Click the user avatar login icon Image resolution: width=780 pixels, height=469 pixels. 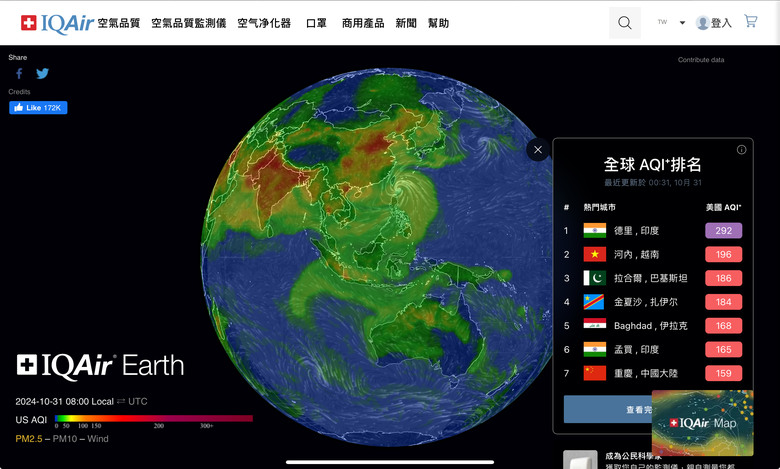[x=702, y=23]
